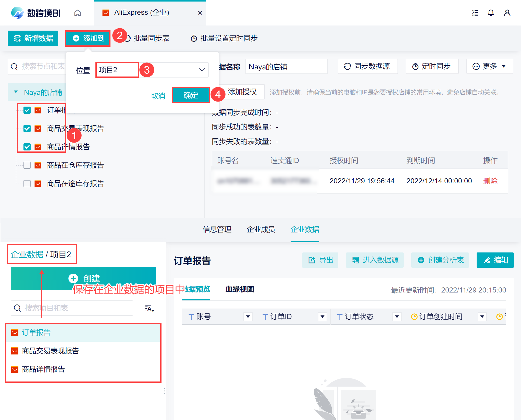521x420 pixels.
Task: Click the 到期时间 column header
Action: click(x=420, y=160)
